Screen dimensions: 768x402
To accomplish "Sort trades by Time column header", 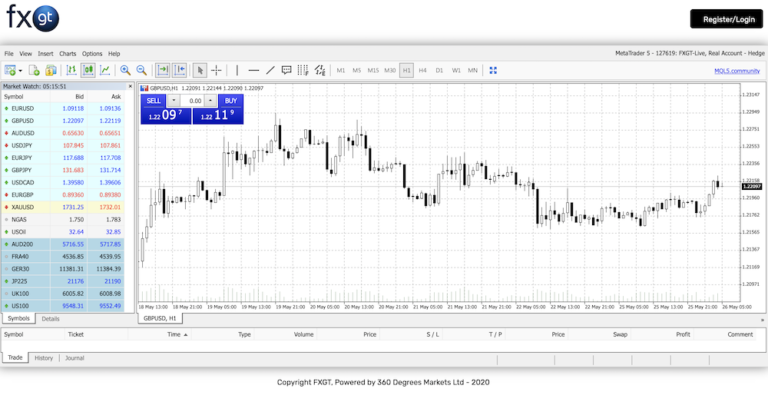I will click(175, 334).
